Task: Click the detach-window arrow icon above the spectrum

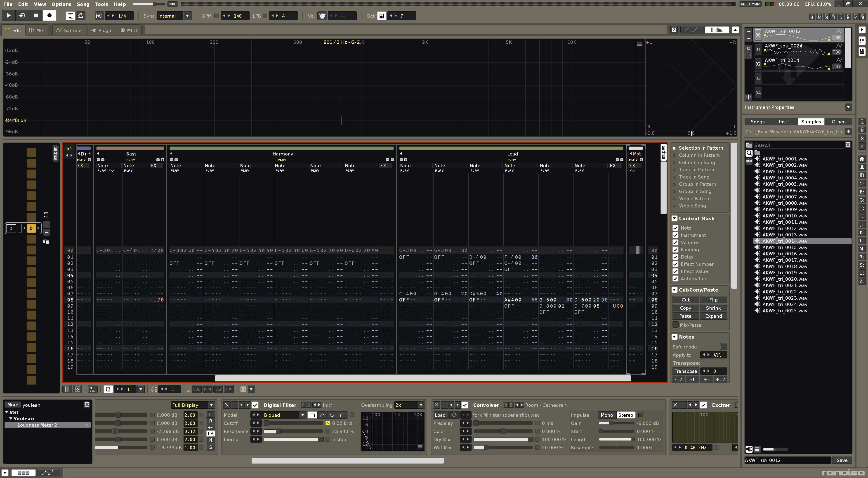Action: pyautogui.click(x=674, y=30)
